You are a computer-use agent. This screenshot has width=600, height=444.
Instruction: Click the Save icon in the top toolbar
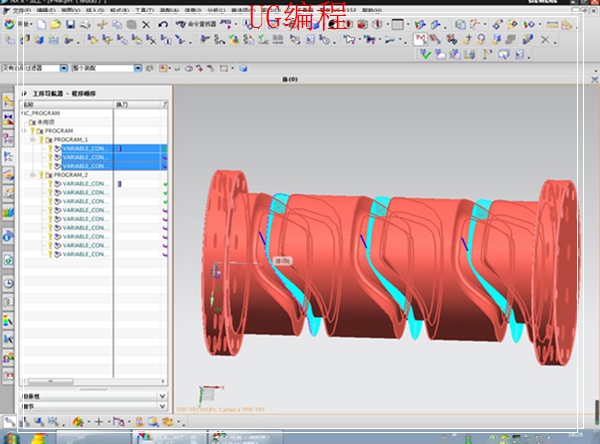71,24
